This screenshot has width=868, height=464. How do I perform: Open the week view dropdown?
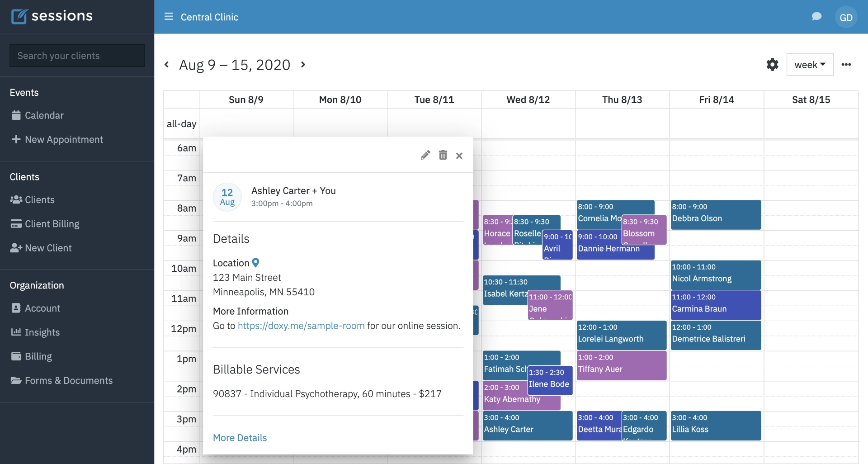[810, 64]
